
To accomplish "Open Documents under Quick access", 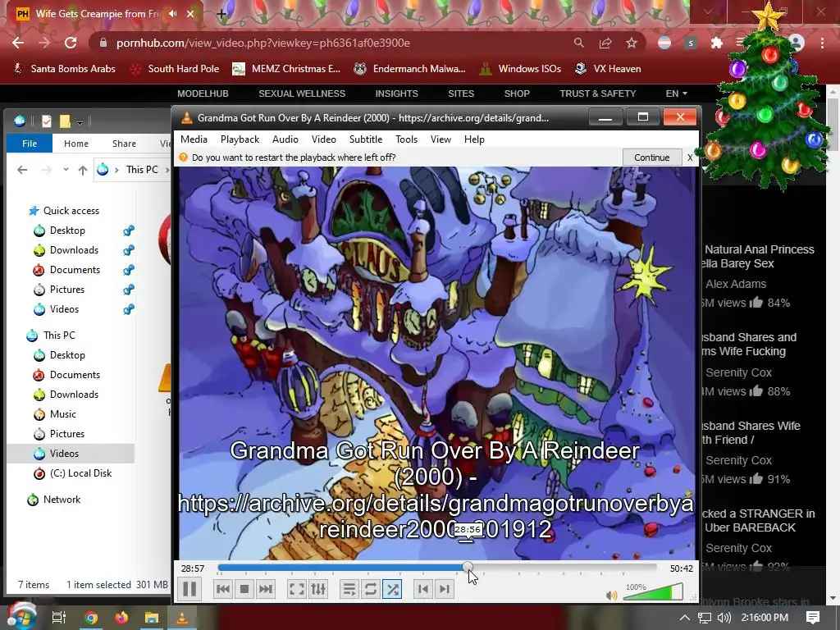I will pyautogui.click(x=75, y=270).
